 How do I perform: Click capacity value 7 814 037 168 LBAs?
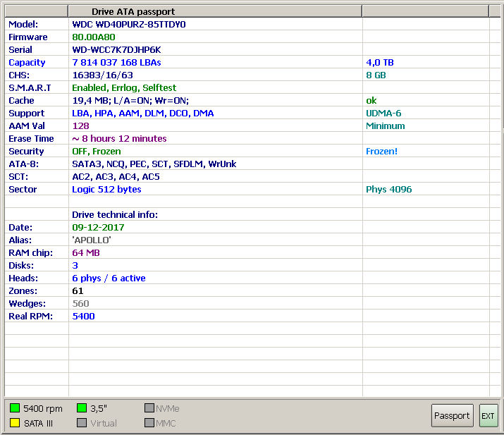[116, 62]
